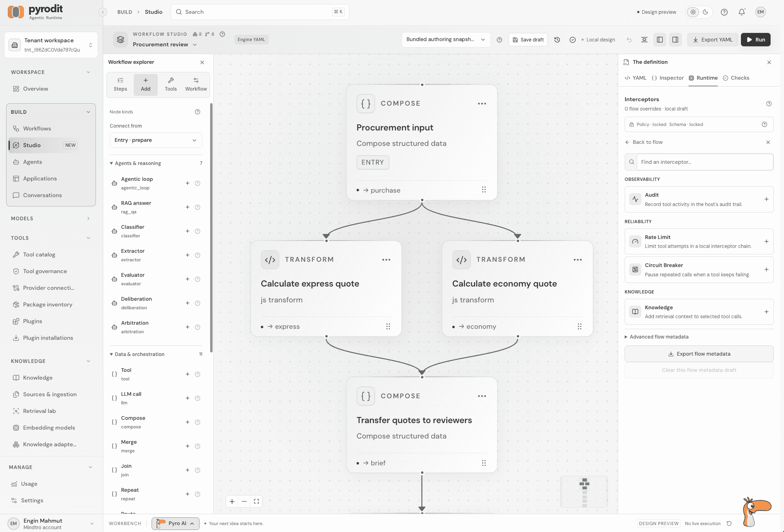Expand the MODELS sidebar section
Image resolution: width=784 pixels, height=532 pixels.
(51, 219)
